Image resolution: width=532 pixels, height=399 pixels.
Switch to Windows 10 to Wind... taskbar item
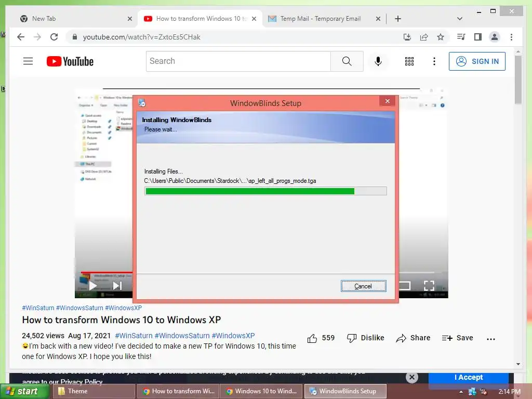[x=262, y=391]
